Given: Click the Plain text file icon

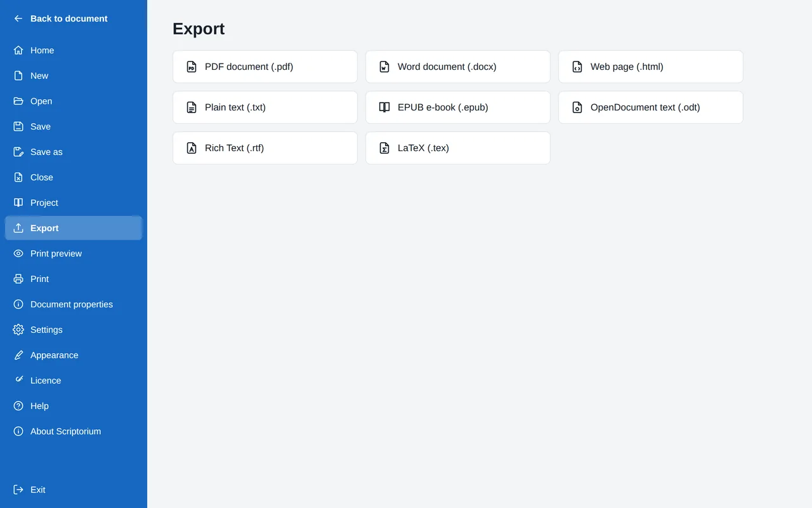Looking at the screenshot, I should (x=192, y=107).
